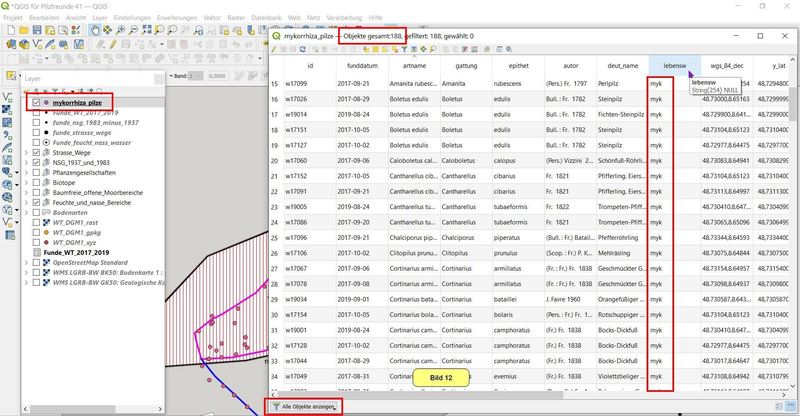Screen dimensions: 800x416
Task: Add vector layer from side toolbar
Action: click(7, 96)
